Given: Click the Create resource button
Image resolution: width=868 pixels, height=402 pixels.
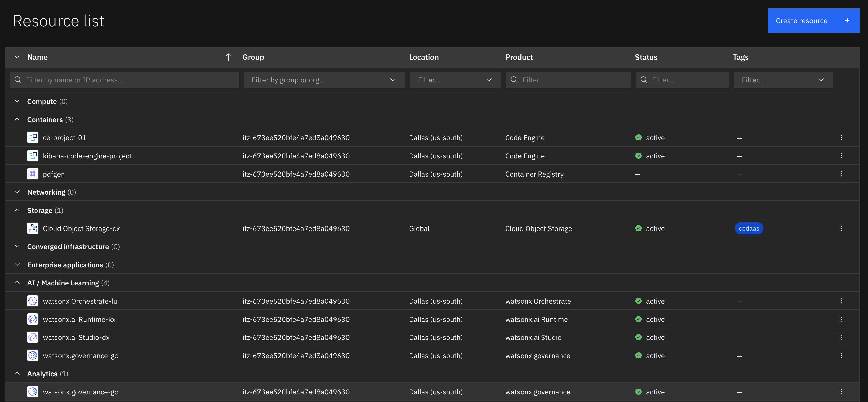Looking at the screenshot, I should click(x=814, y=21).
